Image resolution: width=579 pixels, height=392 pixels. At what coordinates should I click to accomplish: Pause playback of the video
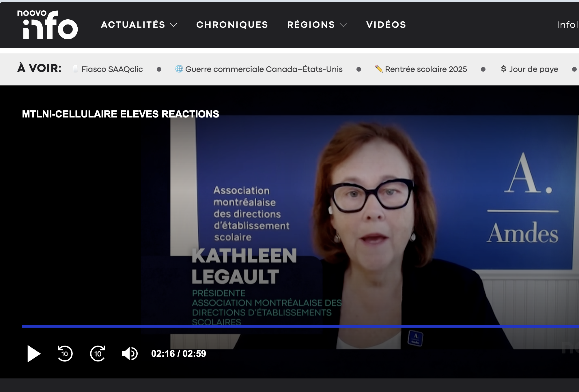click(34, 354)
